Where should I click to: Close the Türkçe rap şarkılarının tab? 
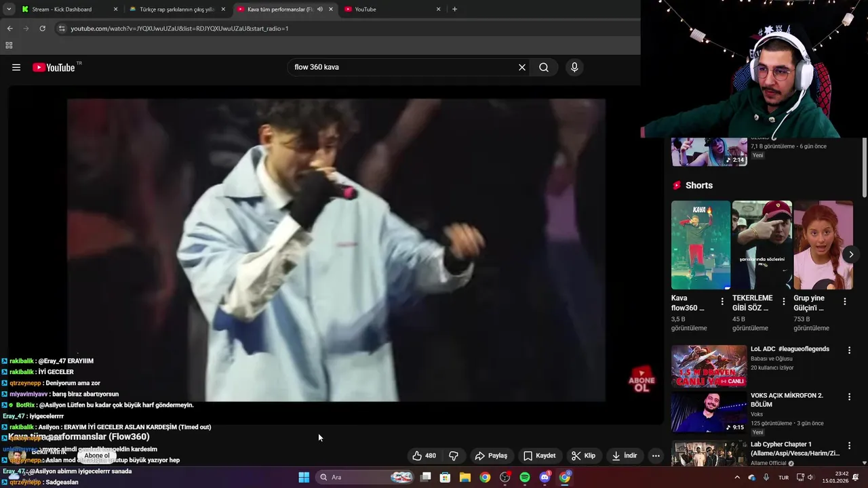pyautogui.click(x=223, y=9)
